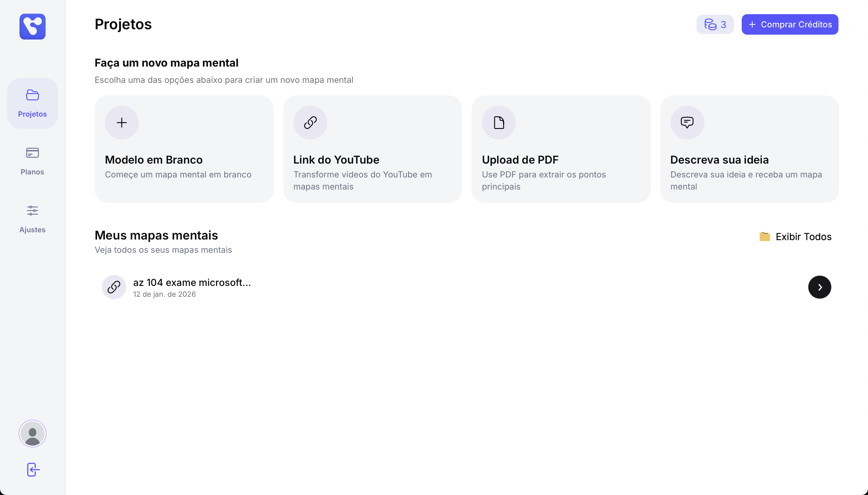Viewport: 868px width, 495px height.
Task: Click the YouTube link chain icon
Action: point(310,123)
